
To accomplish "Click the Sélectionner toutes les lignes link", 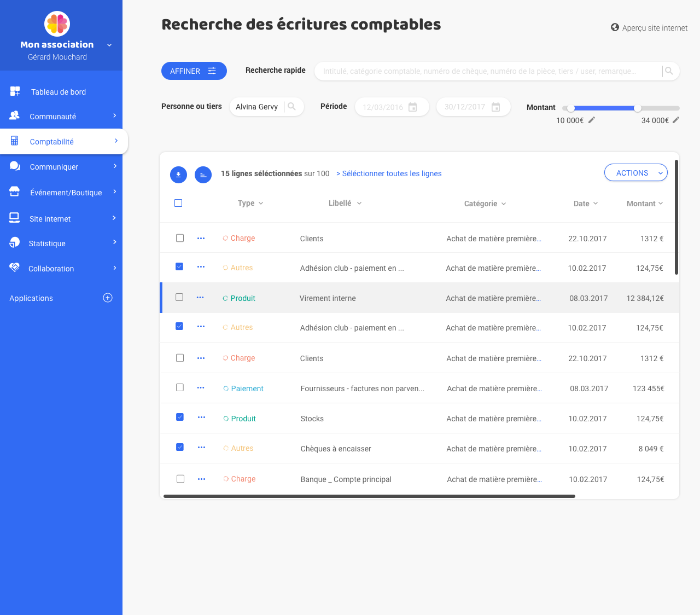I will (x=390, y=173).
